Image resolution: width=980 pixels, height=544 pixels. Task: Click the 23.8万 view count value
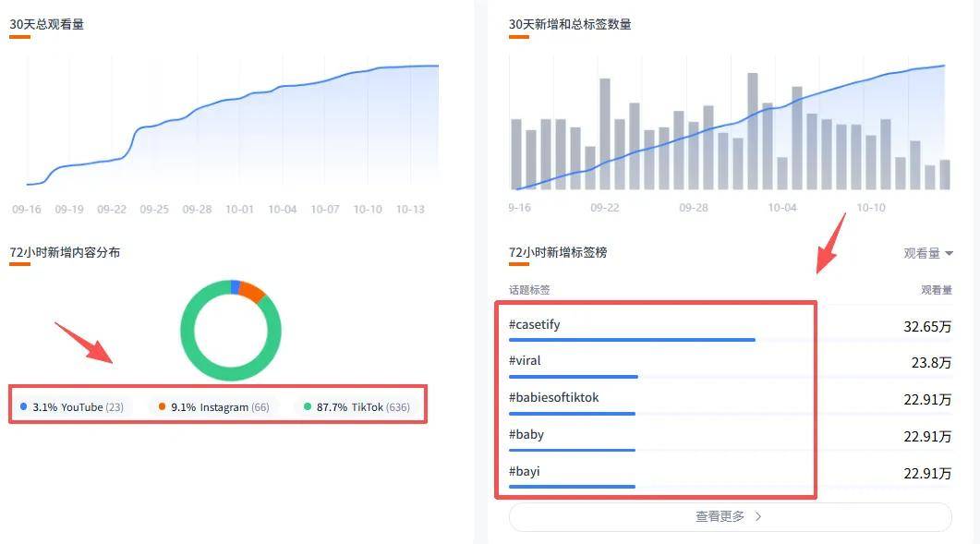coord(931,363)
